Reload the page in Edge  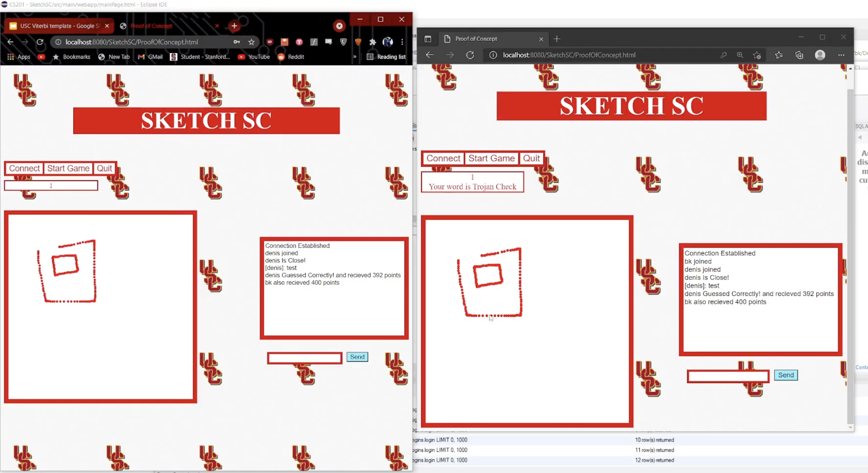470,55
